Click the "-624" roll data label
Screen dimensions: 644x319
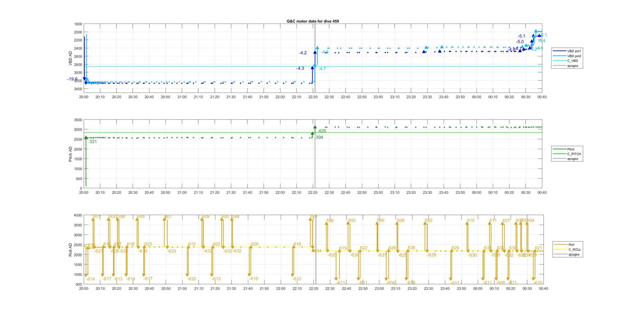[x=354, y=255]
